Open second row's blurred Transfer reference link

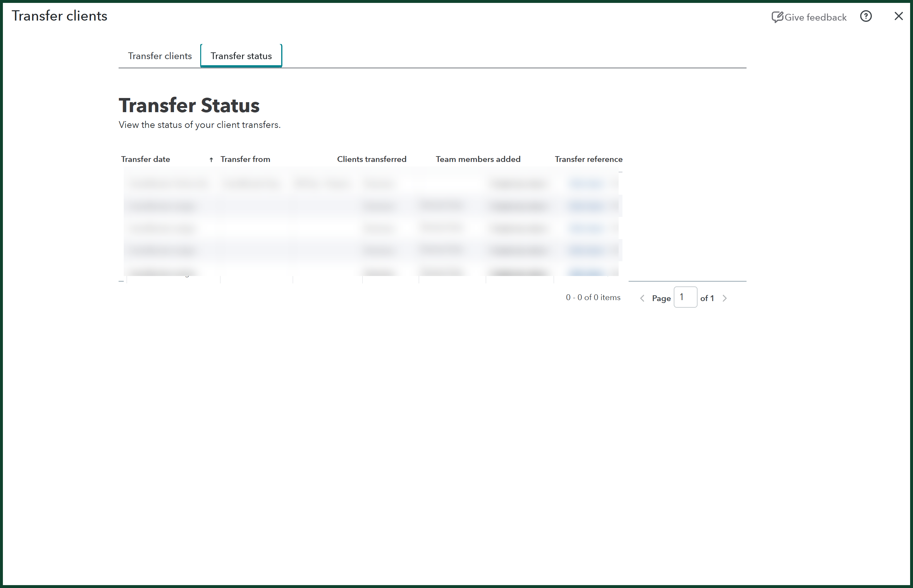tap(586, 207)
